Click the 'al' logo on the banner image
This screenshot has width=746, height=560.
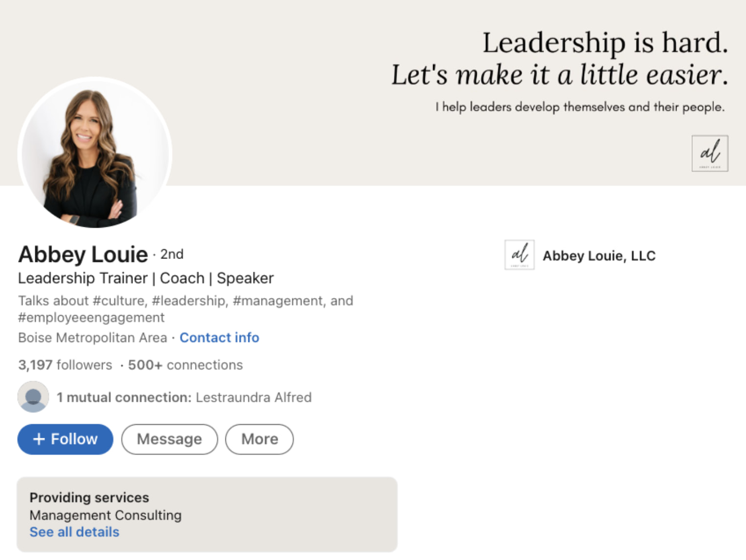point(710,153)
